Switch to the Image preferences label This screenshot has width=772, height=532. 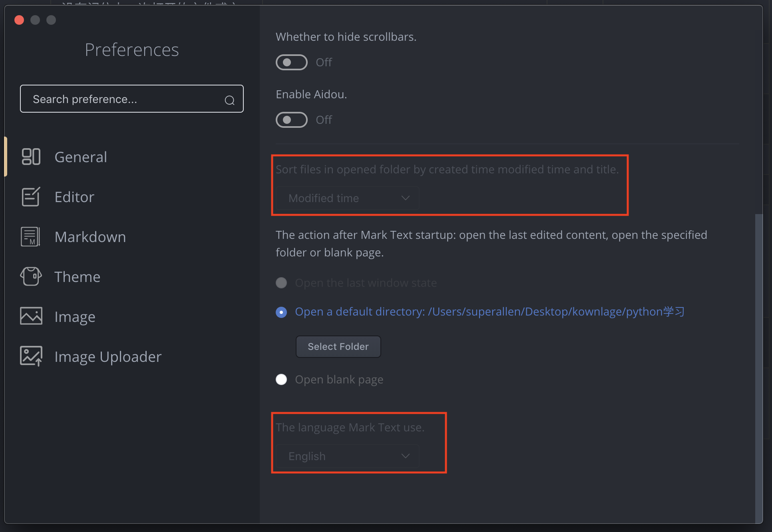75,317
